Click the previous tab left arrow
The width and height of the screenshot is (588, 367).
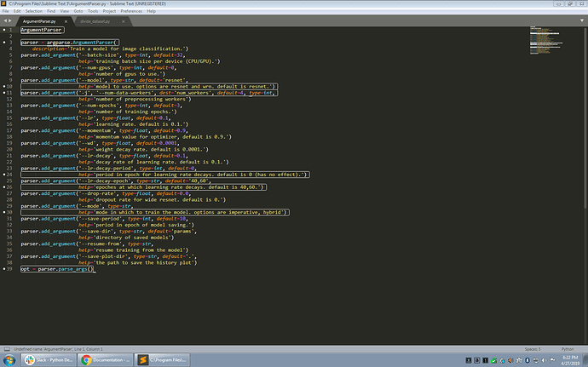coord(5,21)
